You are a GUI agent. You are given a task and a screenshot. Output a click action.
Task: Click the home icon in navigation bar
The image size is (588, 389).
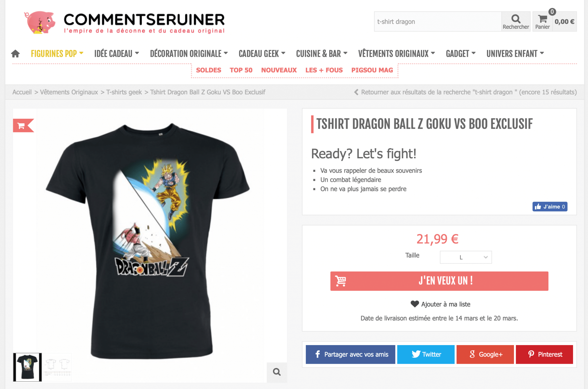point(16,53)
